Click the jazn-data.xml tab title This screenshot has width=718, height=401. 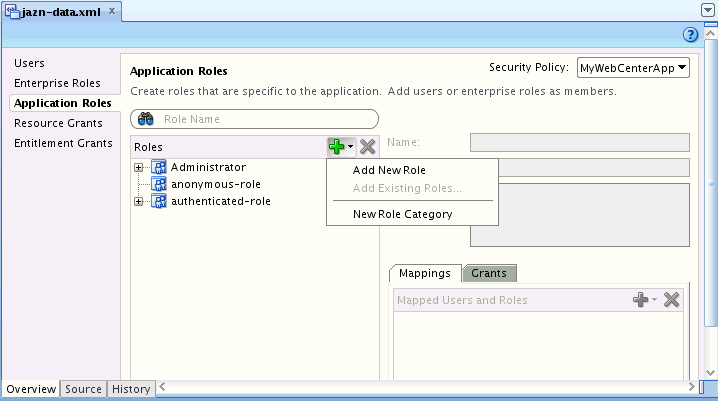click(x=61, y=12)
